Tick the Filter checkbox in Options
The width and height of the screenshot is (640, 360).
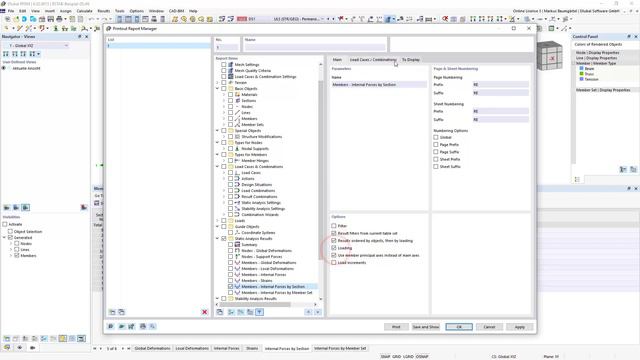(x=334, y=226)
